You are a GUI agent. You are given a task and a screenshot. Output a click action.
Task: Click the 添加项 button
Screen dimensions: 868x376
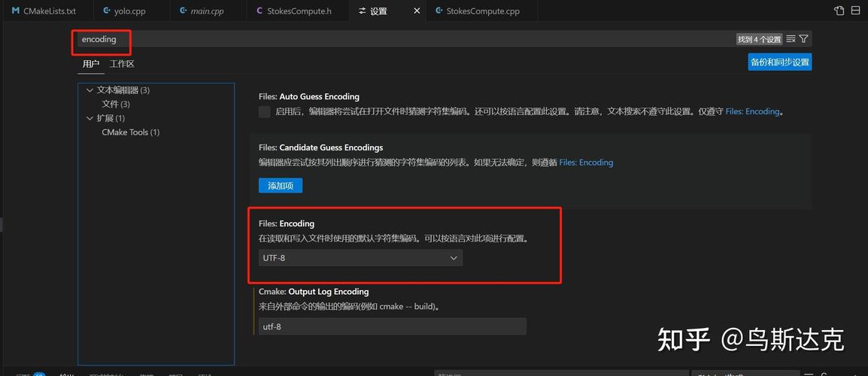tap(280, 186)
